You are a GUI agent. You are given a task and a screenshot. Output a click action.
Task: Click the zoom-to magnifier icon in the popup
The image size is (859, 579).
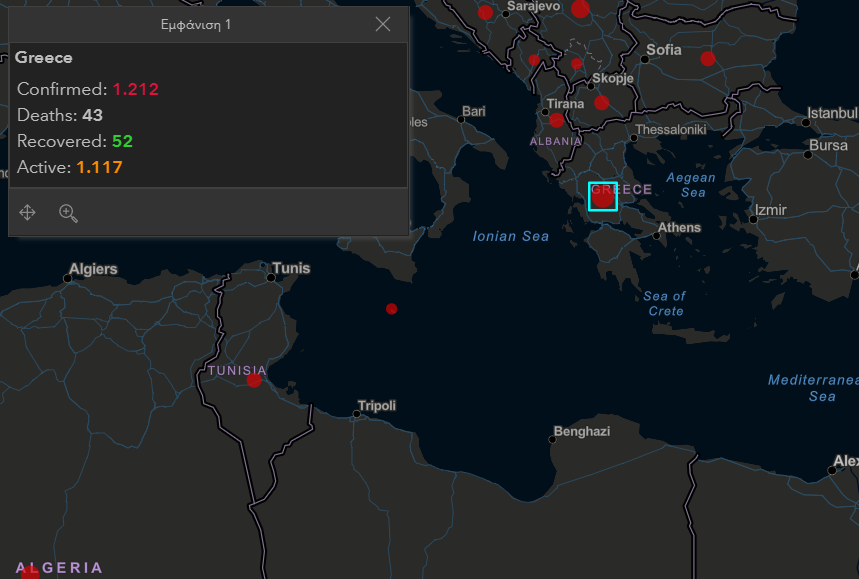(x=68, y=212)
